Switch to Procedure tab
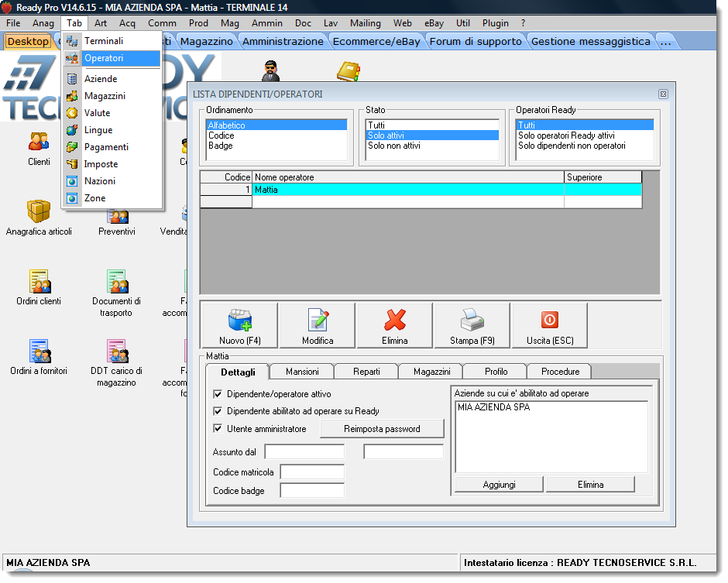 [x=561, y=372]
